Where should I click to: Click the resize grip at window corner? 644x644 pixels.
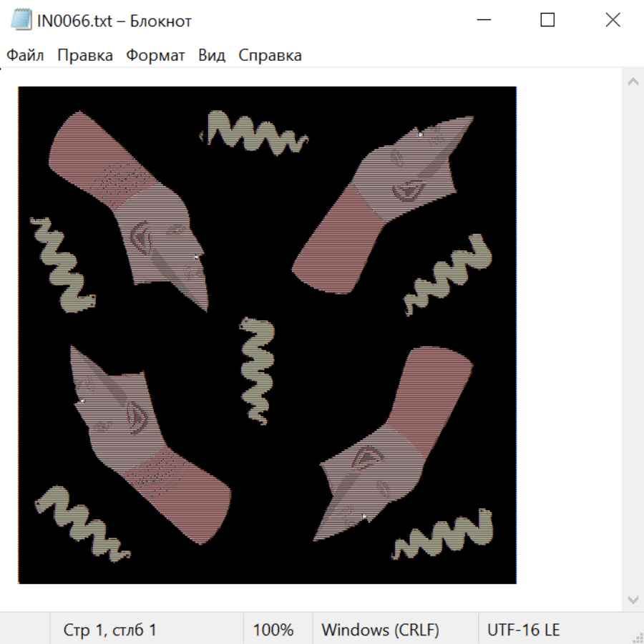(x=637, y=637)
